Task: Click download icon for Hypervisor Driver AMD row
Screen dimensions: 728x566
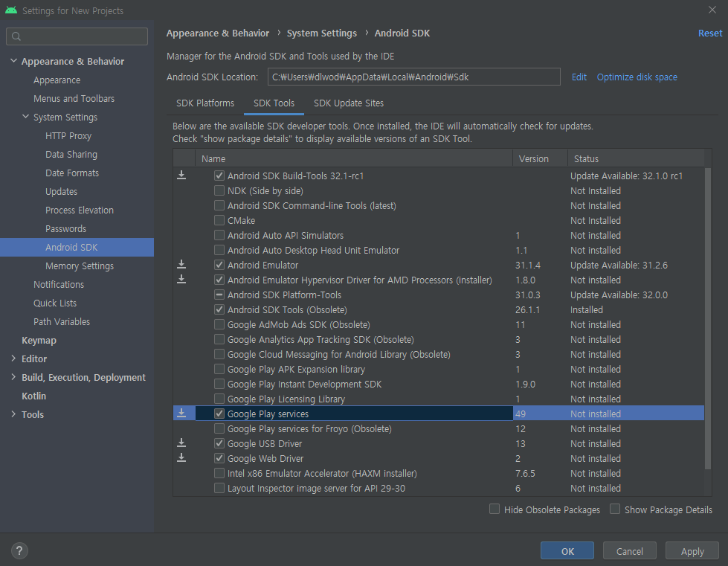Action: click(x=181, y=279)
